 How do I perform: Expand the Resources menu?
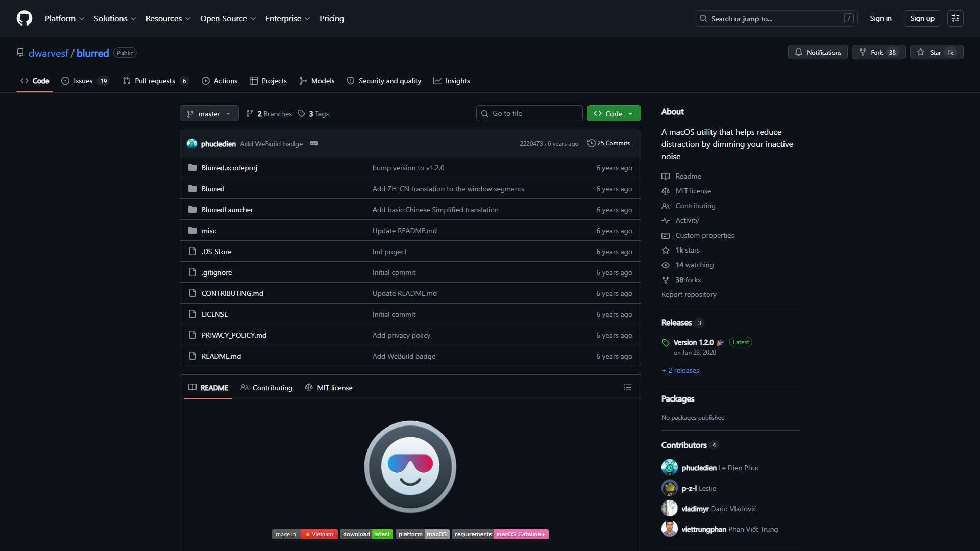point(168,18)
